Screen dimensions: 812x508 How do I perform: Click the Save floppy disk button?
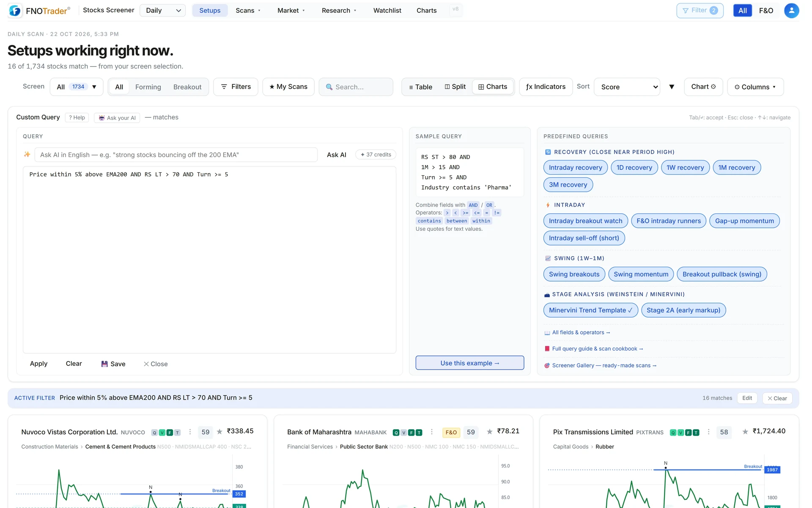pos(113,364)
